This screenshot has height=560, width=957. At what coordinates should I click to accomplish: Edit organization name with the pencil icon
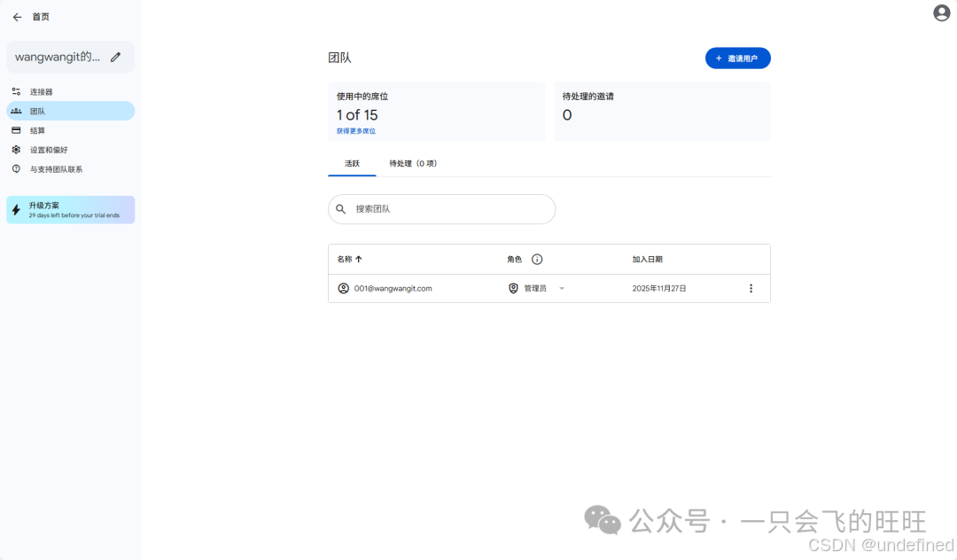tap(116, 57)
